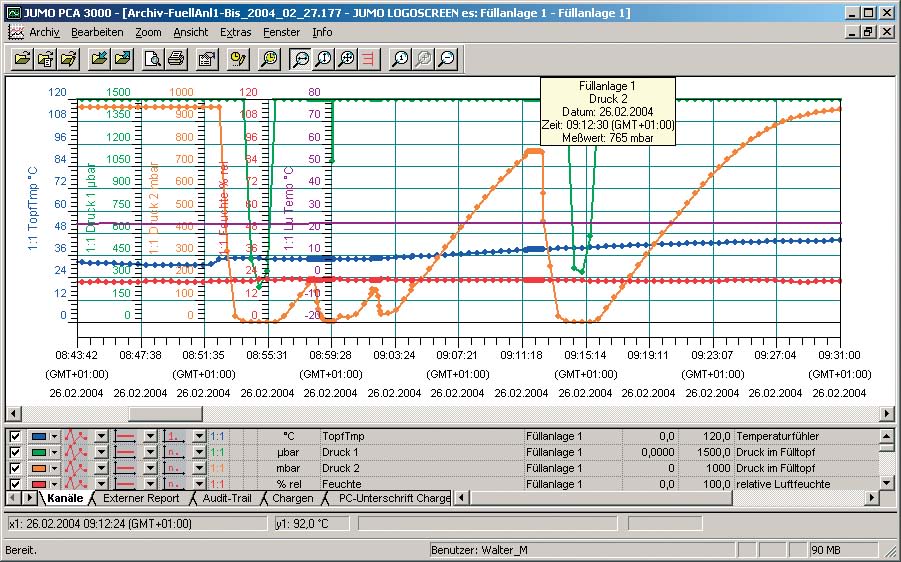This screenshot has height=562, width=901.
Task: Click the printer icon in toolbar
Action: click(176, 59)
